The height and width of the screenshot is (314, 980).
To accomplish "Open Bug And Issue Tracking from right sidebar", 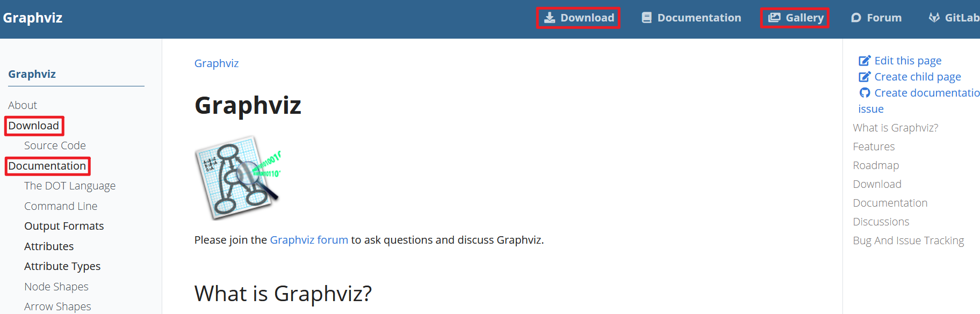I will click(x=909, y=240).
